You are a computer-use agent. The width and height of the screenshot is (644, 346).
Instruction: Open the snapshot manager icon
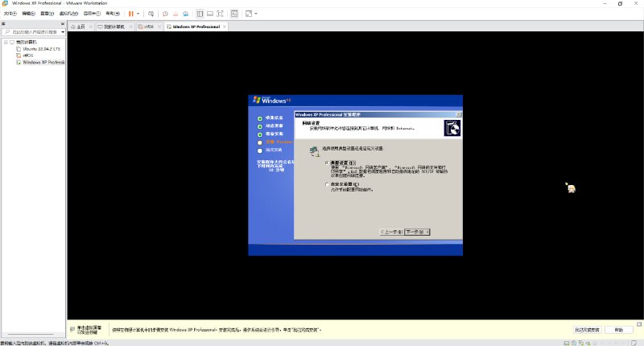pos(186,14)
